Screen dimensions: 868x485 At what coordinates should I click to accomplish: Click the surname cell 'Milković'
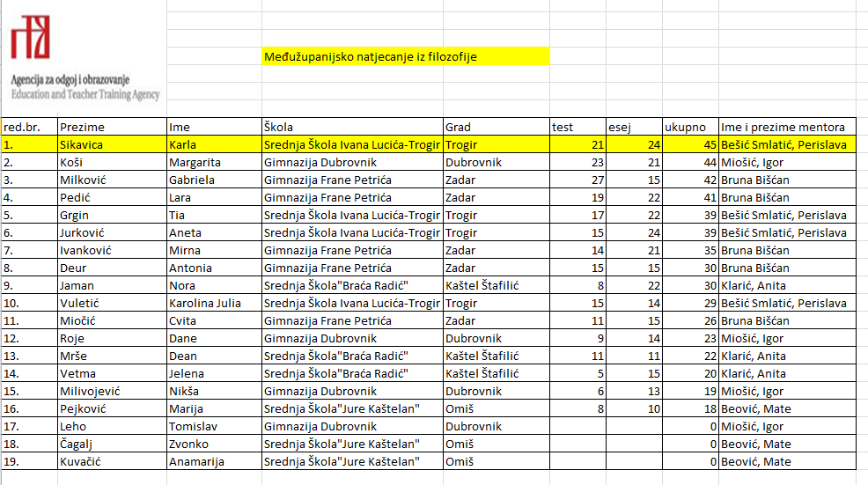(x=112, y=180)
